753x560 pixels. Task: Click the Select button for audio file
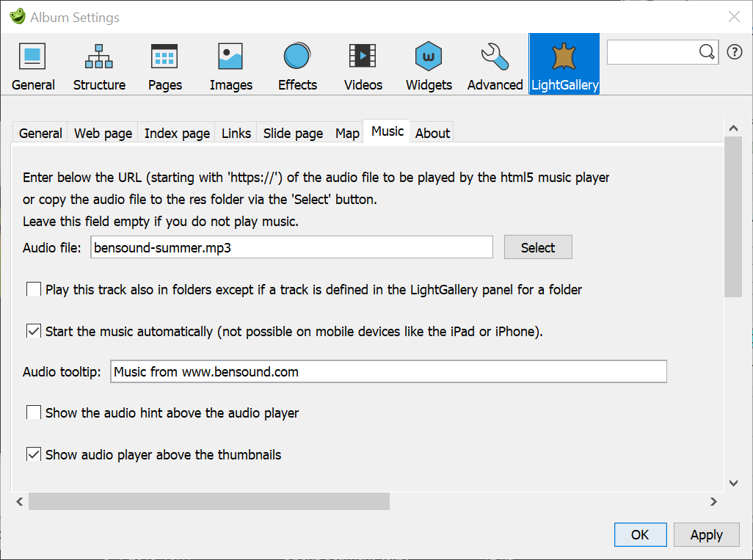(x=538, y=247)
